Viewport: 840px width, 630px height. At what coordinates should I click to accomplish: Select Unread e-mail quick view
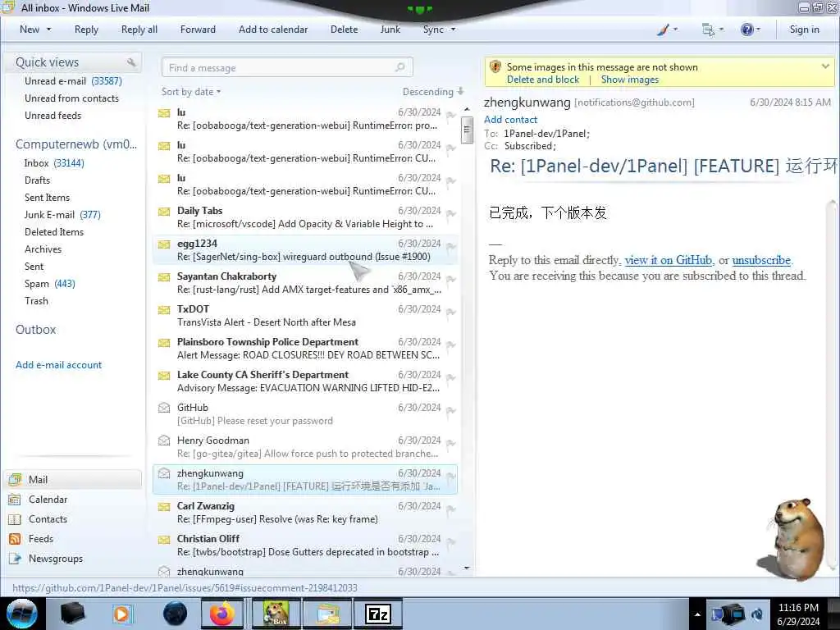tap(73, 81)
